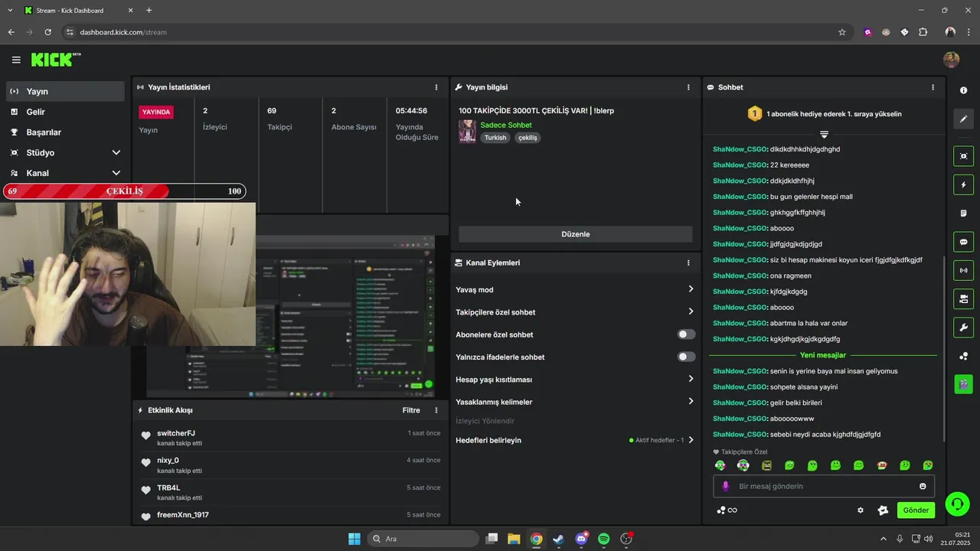Open the Filtre dropdown in Etkinlik Akışı

[x=411, y=410]
